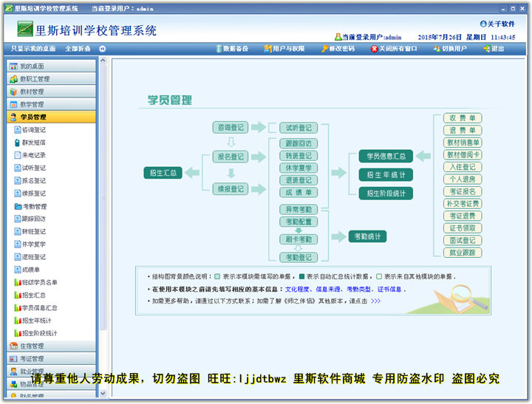Image resolution: width=532 pixels, height=404 pixels.
Task: Click 咨询登记 box in flowchart
Action: (x=231, y=128)
